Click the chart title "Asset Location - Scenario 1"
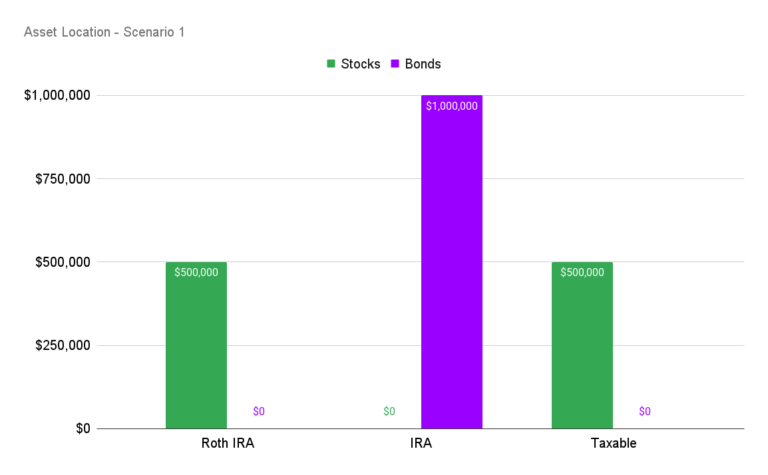768x475 pixels. pos(104,32)
